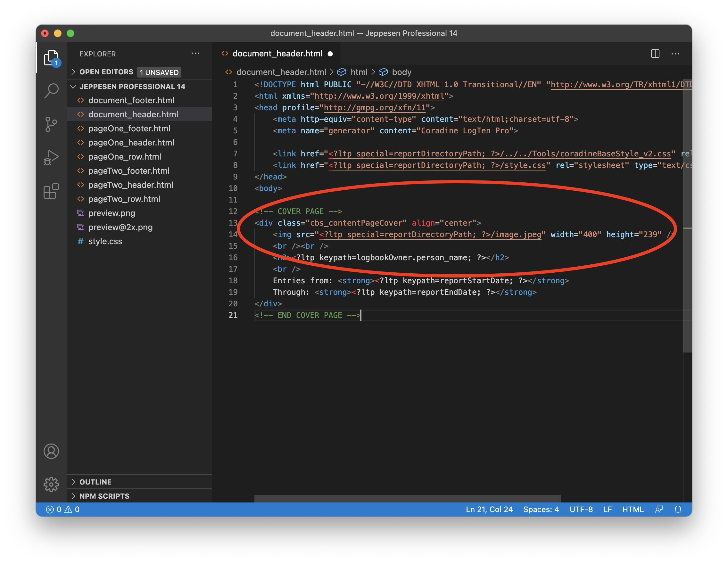This screenshot has width=728, height=564.
Task: Click the unsaved dot on document_header.html tab
Action: click(x=330, y=54)
